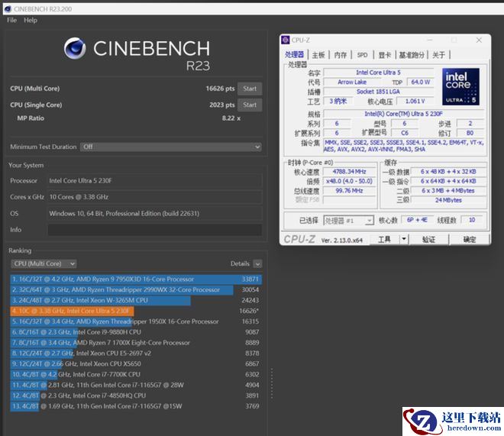Viewport: 504px width, 436px height.
Task: Click the Cinebench R23 sphere logo
Action: point(75,49)
